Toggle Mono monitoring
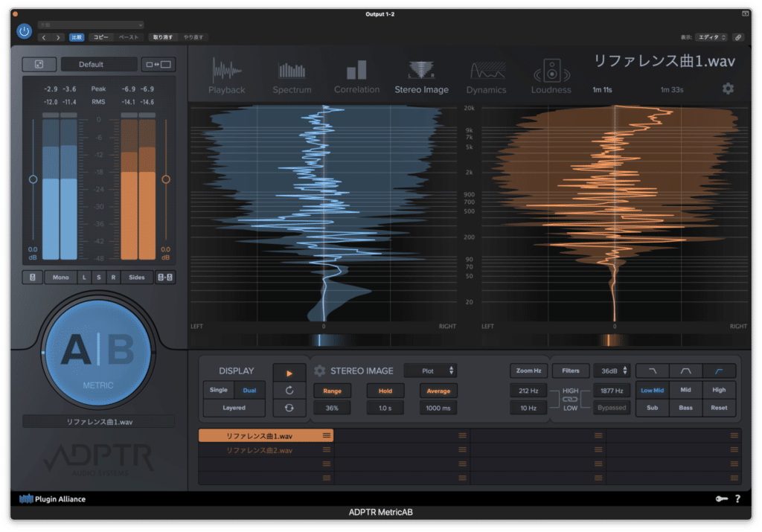 click(61, 277)
